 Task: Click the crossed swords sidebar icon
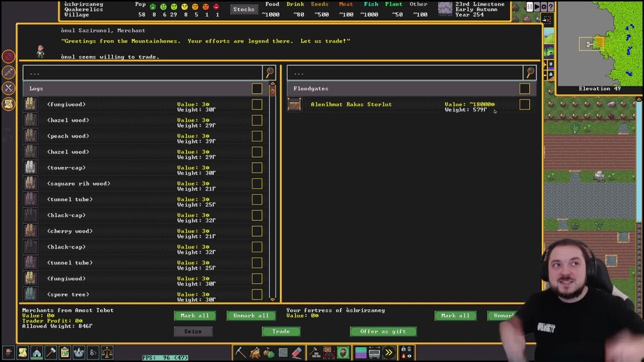click(x=9, y=88)
